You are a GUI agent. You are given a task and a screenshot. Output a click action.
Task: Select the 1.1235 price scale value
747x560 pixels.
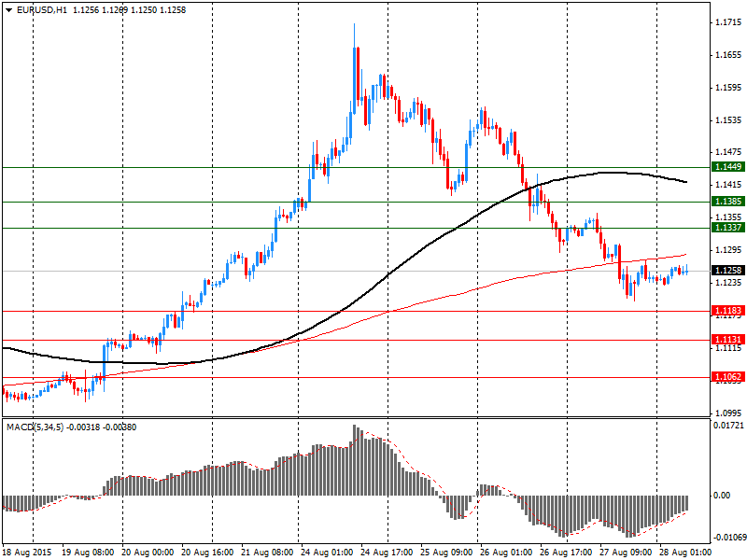[728, 283]
